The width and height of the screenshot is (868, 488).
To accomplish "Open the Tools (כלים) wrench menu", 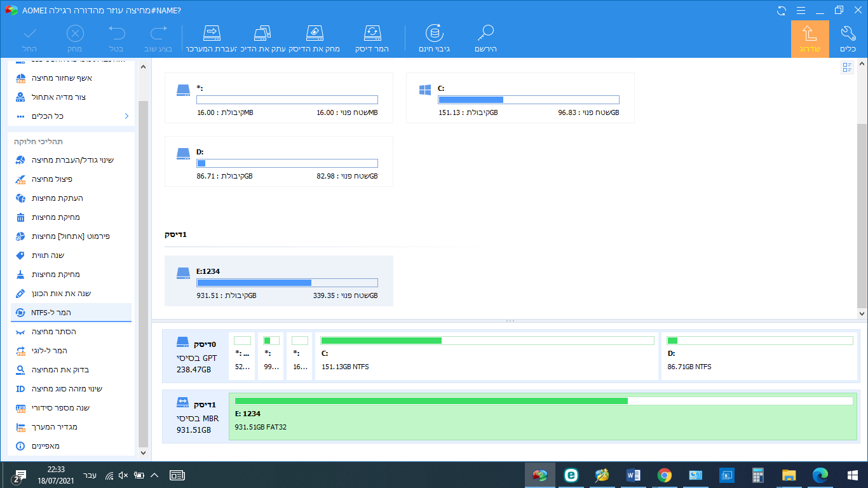I will click(848, 39).
